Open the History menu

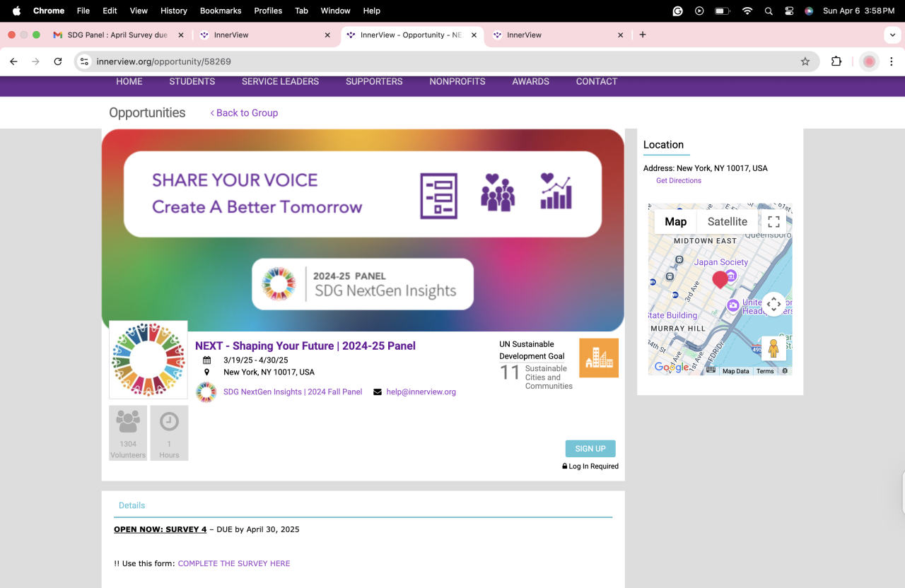point(174,11)
